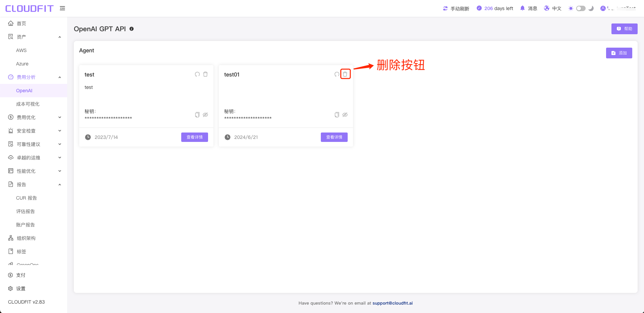Click the 帮助 help button
644x313 pixels.
coord(624,29)
